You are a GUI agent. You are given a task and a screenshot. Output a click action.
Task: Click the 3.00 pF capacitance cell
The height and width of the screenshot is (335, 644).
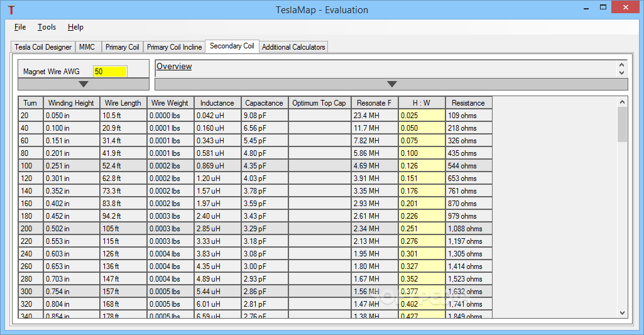point(265,266)
